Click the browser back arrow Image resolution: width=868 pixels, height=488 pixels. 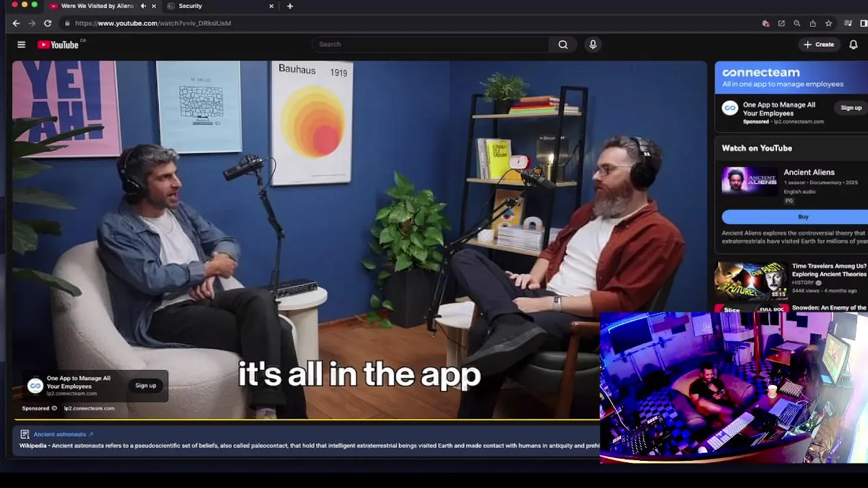point(16,23)
